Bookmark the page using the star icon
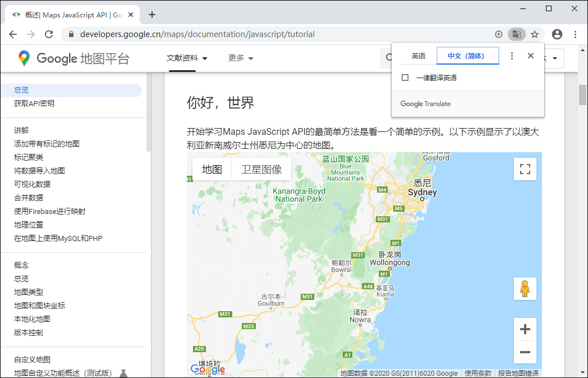Viewport: 588px width, 378px height. click(534, 34)
